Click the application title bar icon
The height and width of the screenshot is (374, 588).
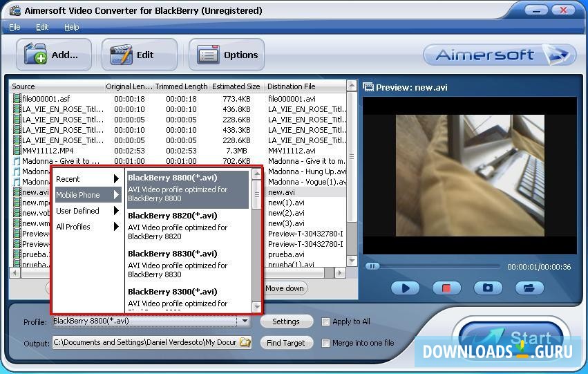tap(15, 10)
